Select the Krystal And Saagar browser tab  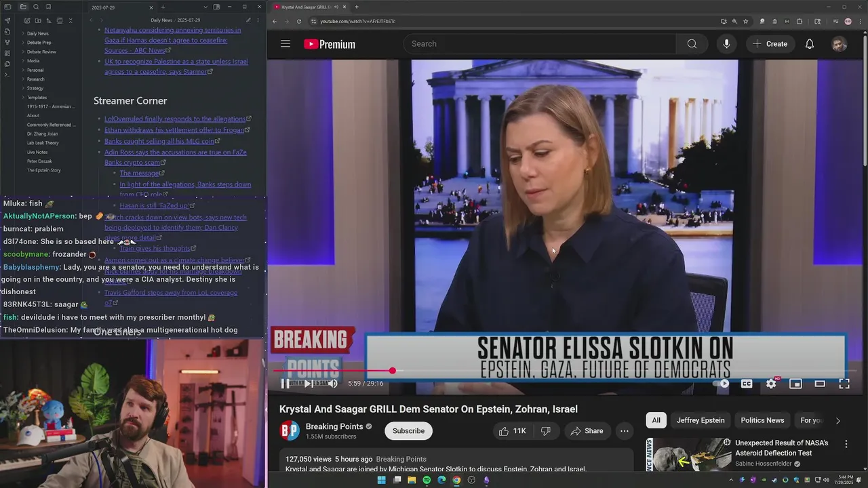[x=309, y=7]
